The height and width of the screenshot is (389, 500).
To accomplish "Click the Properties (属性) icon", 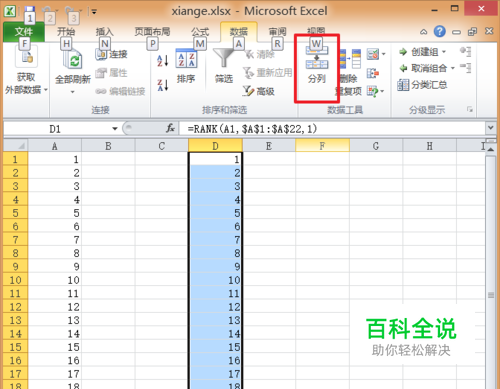I will [x=101, y=73].
